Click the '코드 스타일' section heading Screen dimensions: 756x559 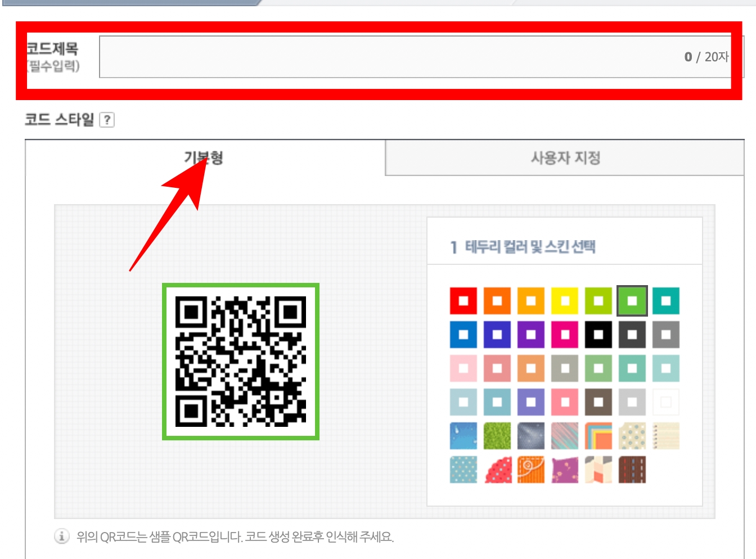coord(59,119)
